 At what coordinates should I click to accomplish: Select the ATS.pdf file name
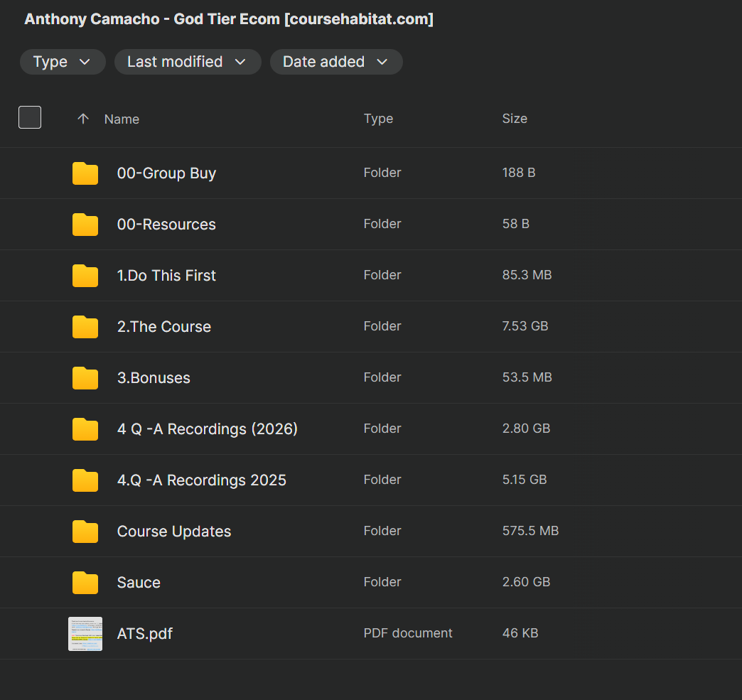(144, 634)
